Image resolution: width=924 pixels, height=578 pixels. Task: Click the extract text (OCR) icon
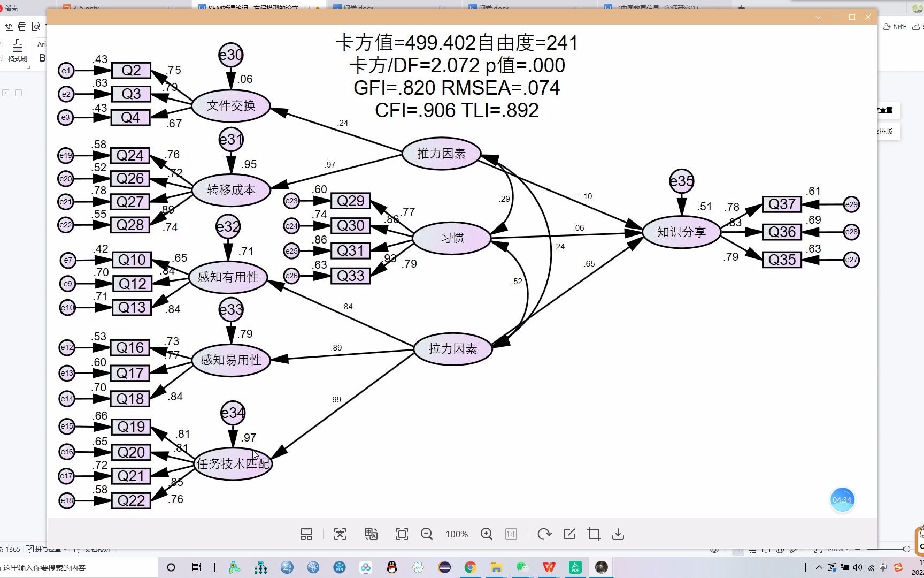click(340, 534)
